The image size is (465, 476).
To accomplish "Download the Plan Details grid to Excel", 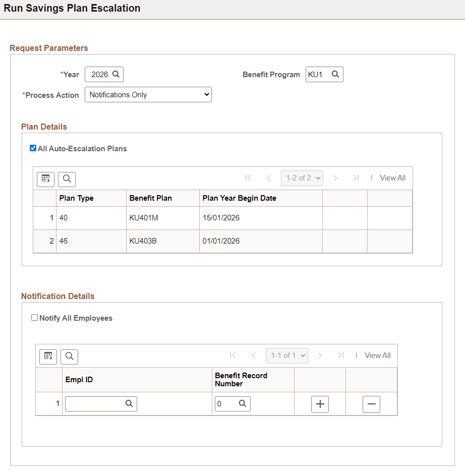I will (x=45, y=179).
